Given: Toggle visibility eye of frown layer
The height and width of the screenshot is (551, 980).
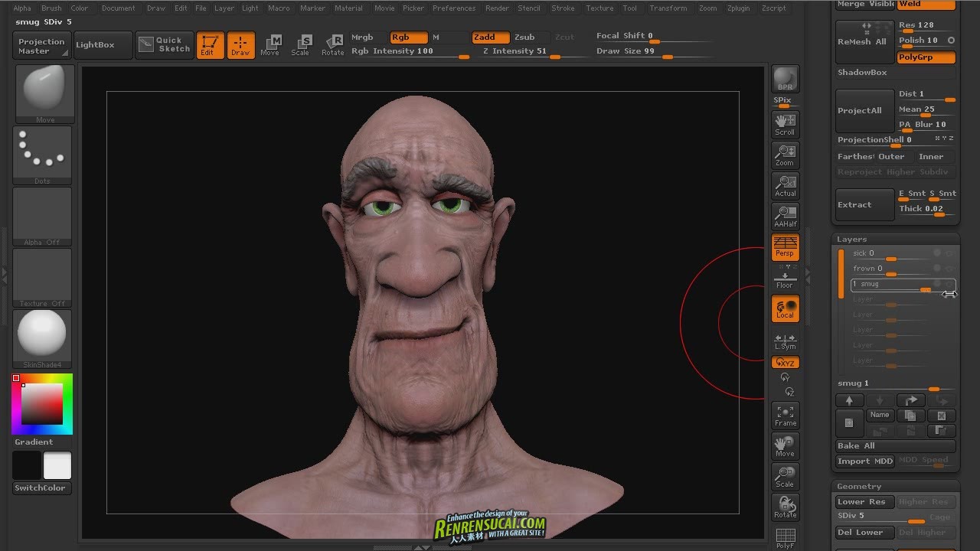Looking at the screenshot, I should pos(950,269).
